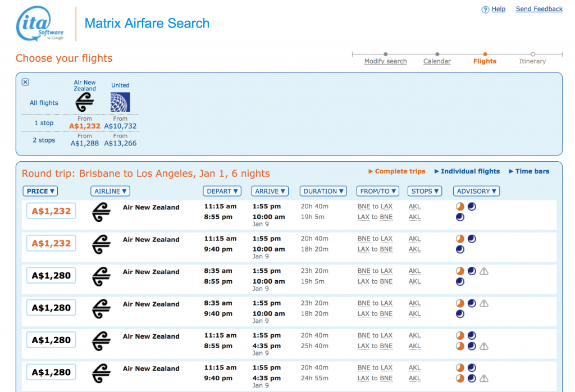Choose United 1 stop fare A$10,732

tap(120, 126)
